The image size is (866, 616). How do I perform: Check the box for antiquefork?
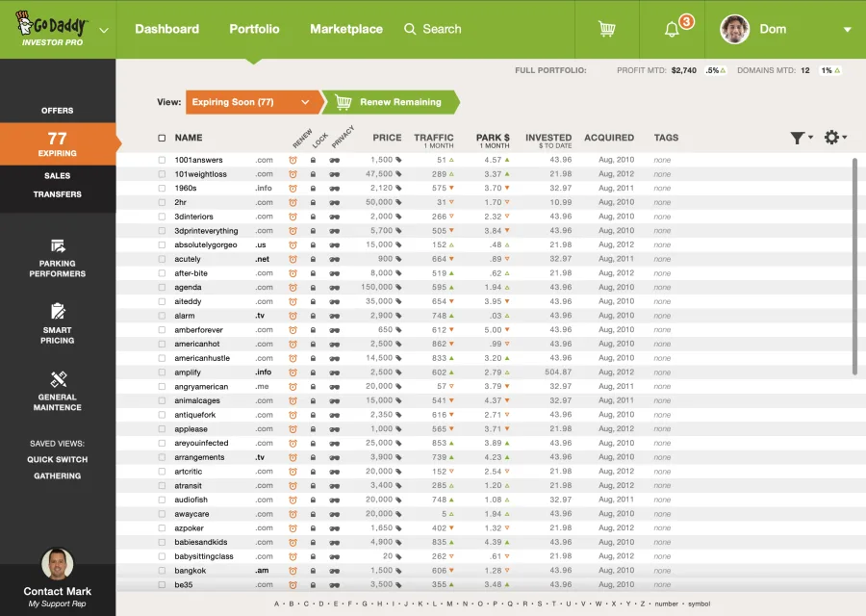pos(162,415)
